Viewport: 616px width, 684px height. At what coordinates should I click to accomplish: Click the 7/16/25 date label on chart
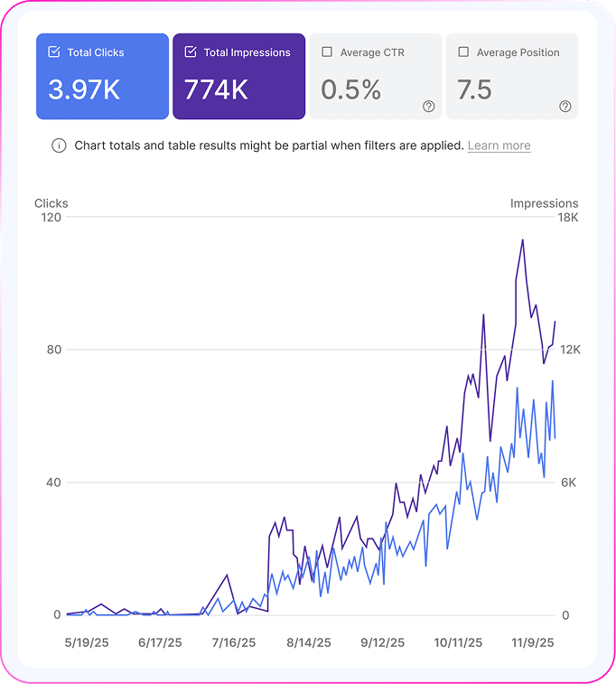pos(234,643)
